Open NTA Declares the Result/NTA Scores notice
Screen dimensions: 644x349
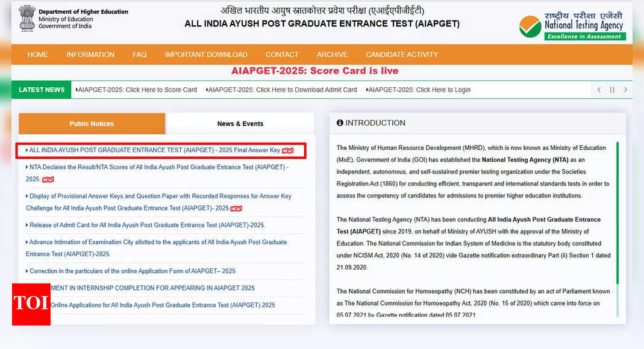[157, 173]
